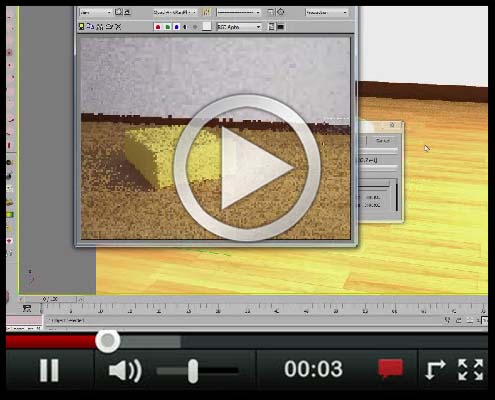Screen dimensions: 495x400
Task: Click the Cancel button in rendering dialog
Action: [x=383, y=141]
